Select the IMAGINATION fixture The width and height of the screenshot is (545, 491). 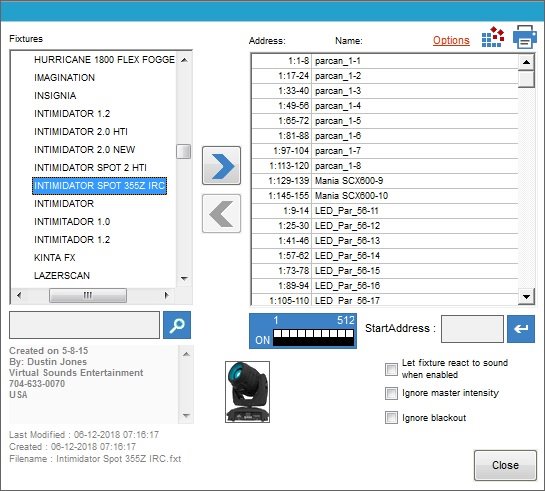tap(64, 77)
